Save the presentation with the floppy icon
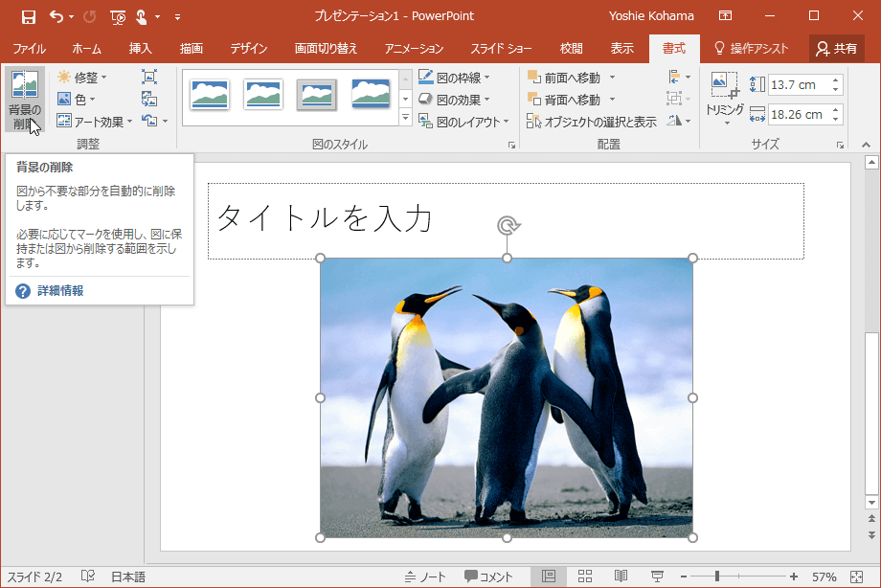The image size is (881, 588). click(28, 16)
